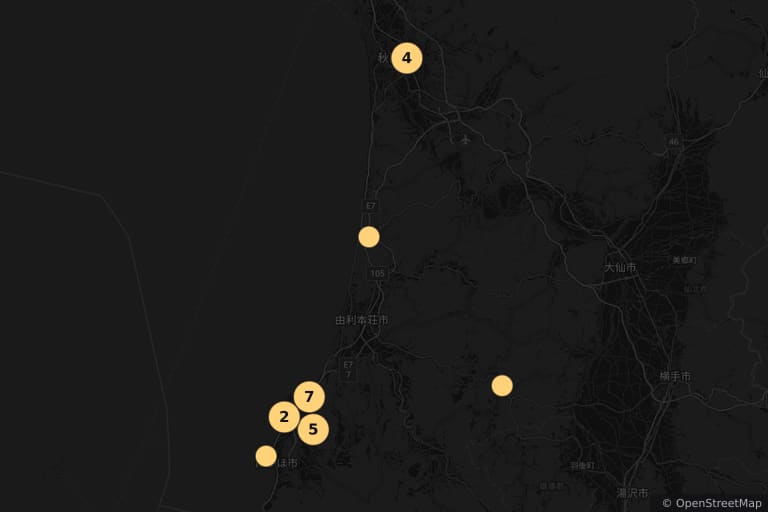Click the E7 7 road shield near 由利本荘市
This screenshot has height=512, width=768.
click(x=348, y=369)
